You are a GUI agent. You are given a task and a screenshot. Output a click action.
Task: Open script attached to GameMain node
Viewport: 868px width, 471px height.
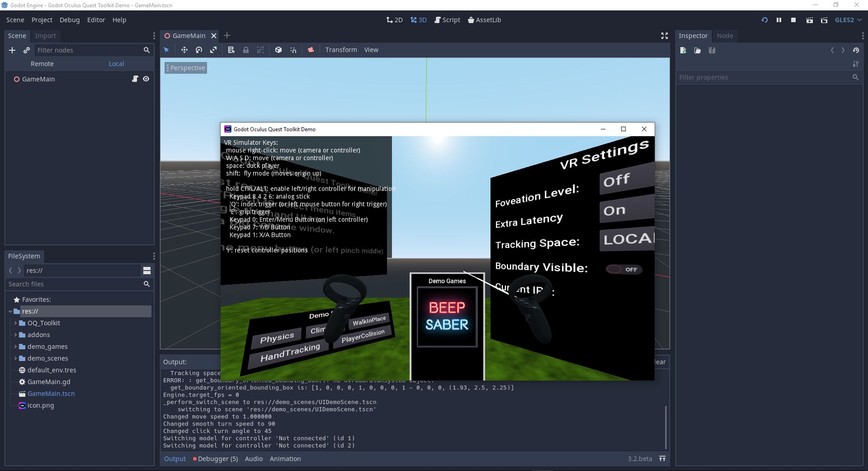(135, 79)
